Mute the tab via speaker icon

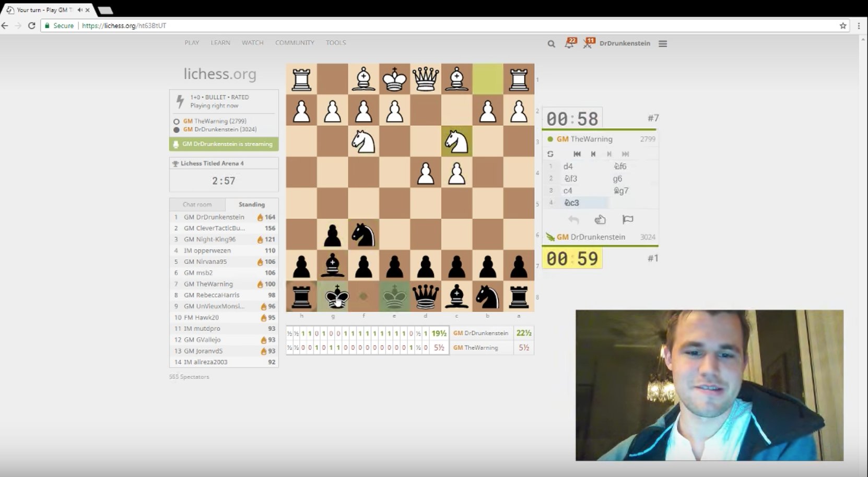pos(80,10)
